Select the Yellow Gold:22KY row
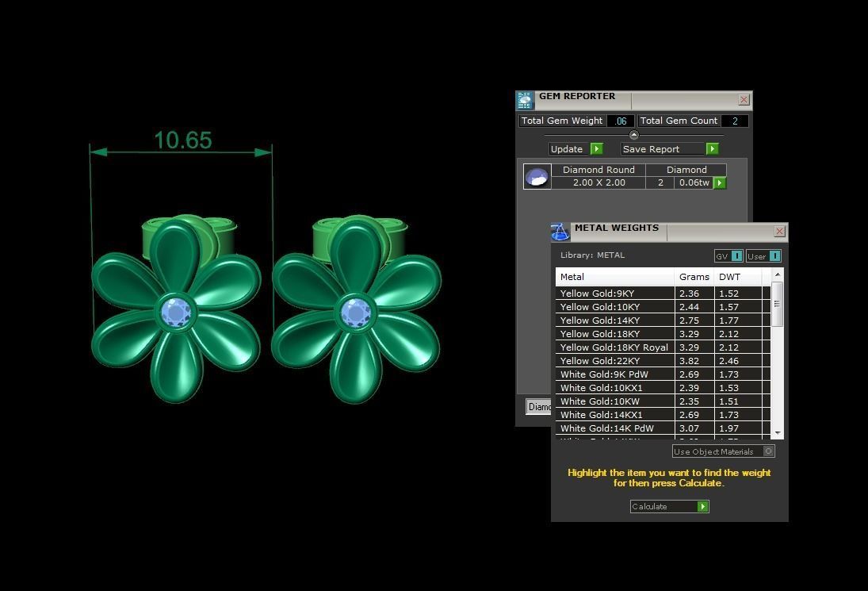Screen dimensions: 868x591 coord(663,361)
